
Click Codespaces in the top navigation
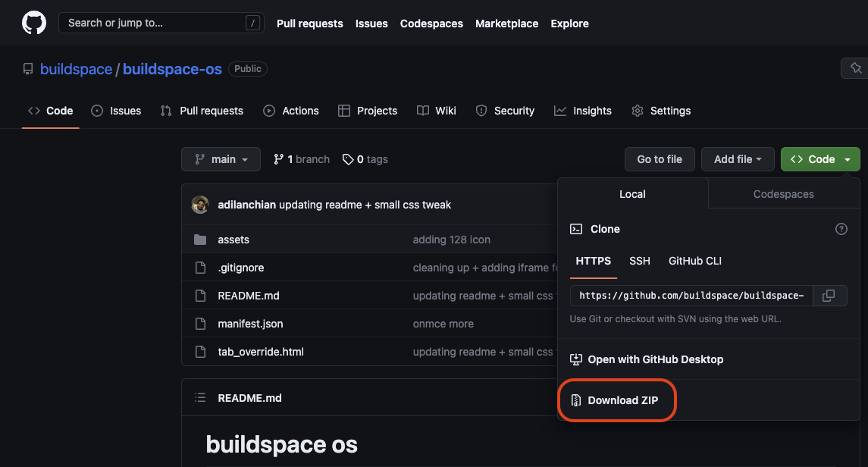[x=432, y=24]
